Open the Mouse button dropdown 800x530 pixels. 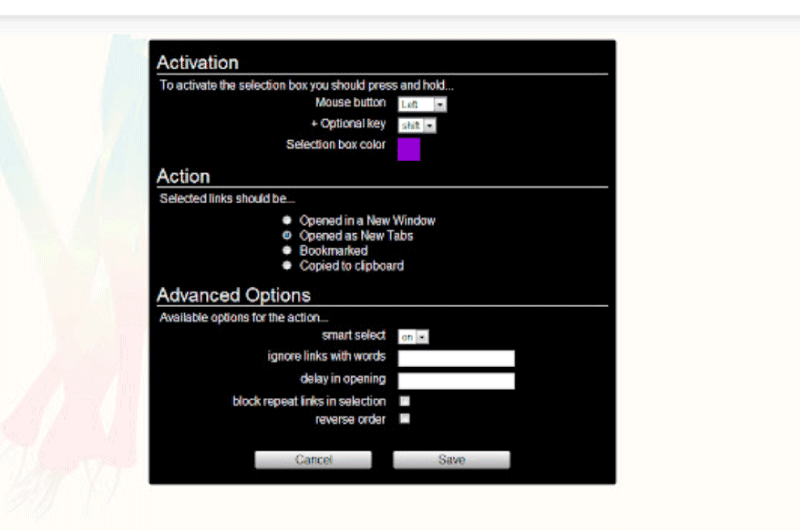(x=422, y=105)
